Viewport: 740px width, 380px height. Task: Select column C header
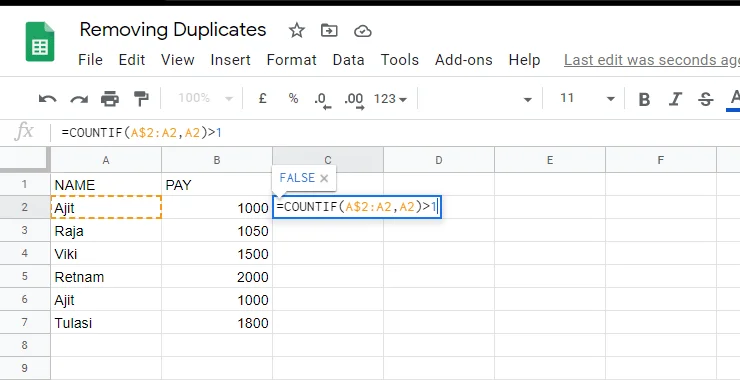[328, 160]
